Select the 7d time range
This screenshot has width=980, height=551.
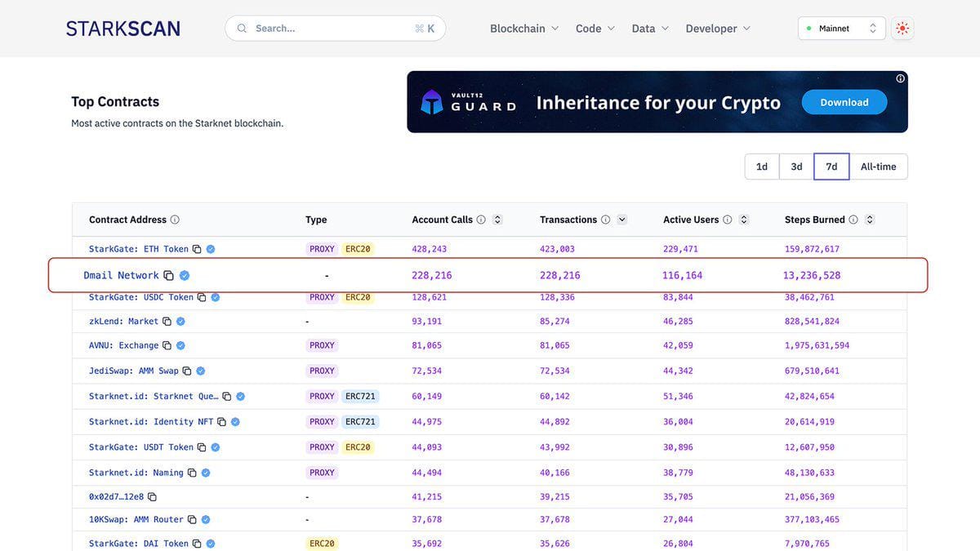pos(831,167)
